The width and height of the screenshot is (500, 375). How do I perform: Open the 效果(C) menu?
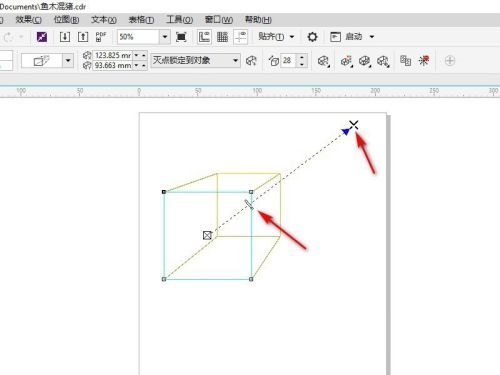(29, 20)
